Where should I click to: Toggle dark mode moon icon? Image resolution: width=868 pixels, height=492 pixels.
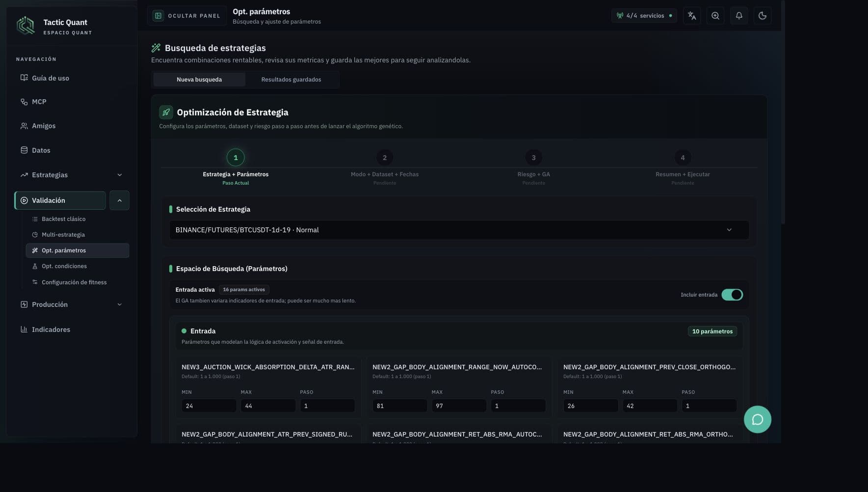pyautogui.click(x=763, y=16)
